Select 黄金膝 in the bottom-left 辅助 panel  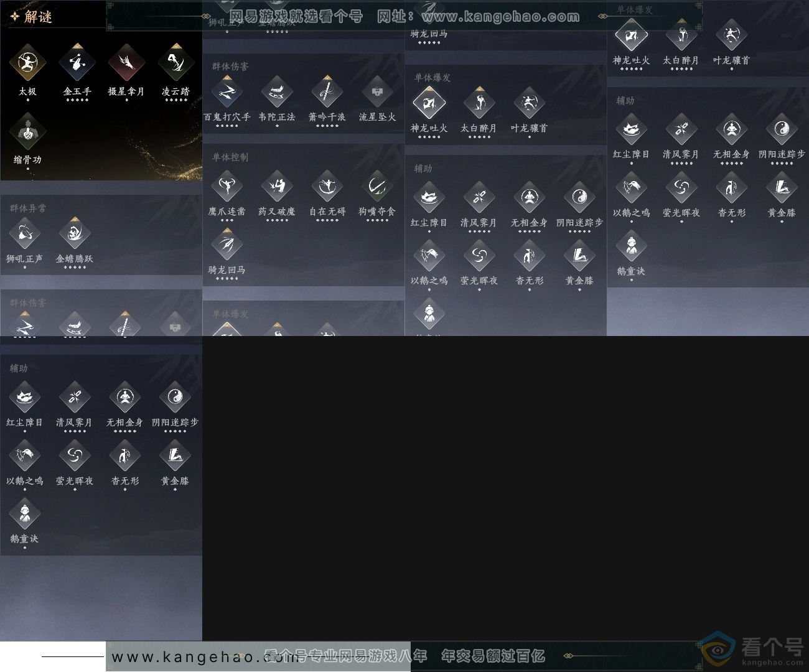pos(175,456)
